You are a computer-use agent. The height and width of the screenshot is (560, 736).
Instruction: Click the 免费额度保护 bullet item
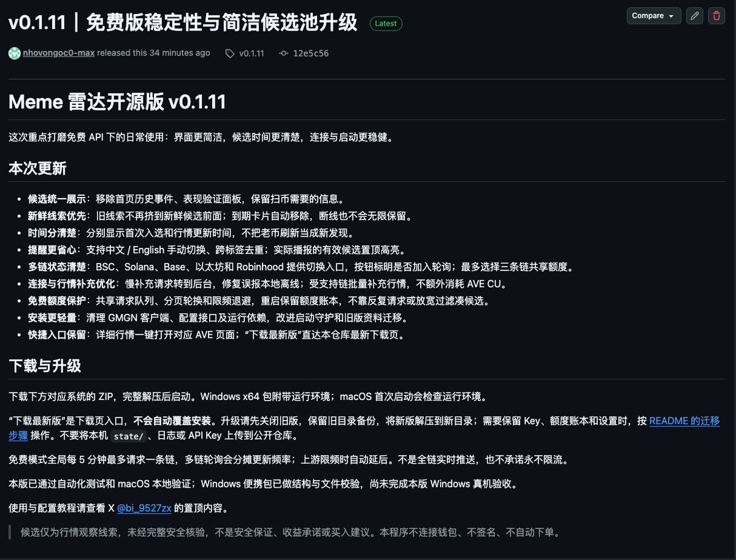pyautogui.click(x=258, y=301)
